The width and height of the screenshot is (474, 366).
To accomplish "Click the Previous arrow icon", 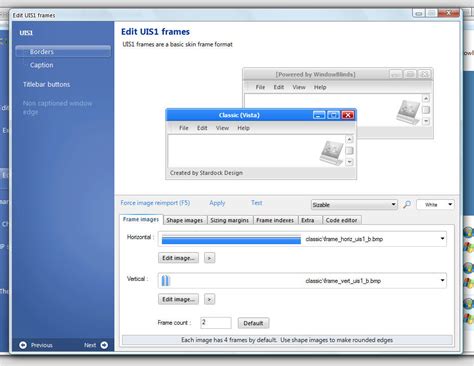I will 23,345.
